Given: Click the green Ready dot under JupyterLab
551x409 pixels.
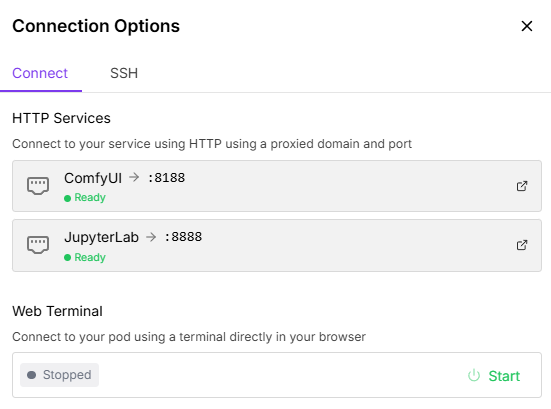Looking at the screenshot, I should 67,258.
